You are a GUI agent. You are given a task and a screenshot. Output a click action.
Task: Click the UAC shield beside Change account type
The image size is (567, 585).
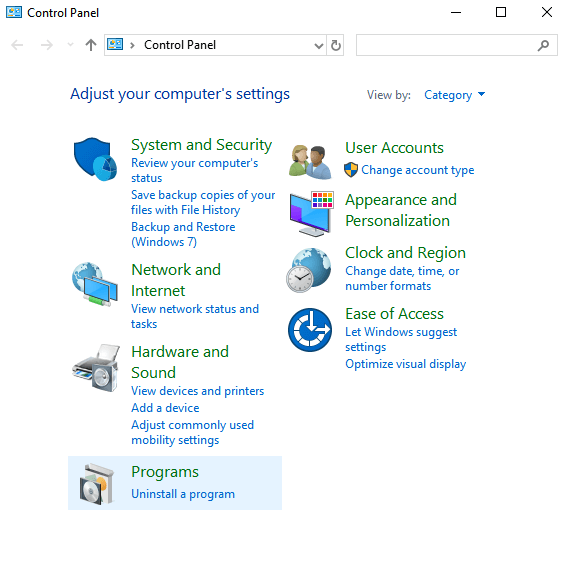(351, 170)
